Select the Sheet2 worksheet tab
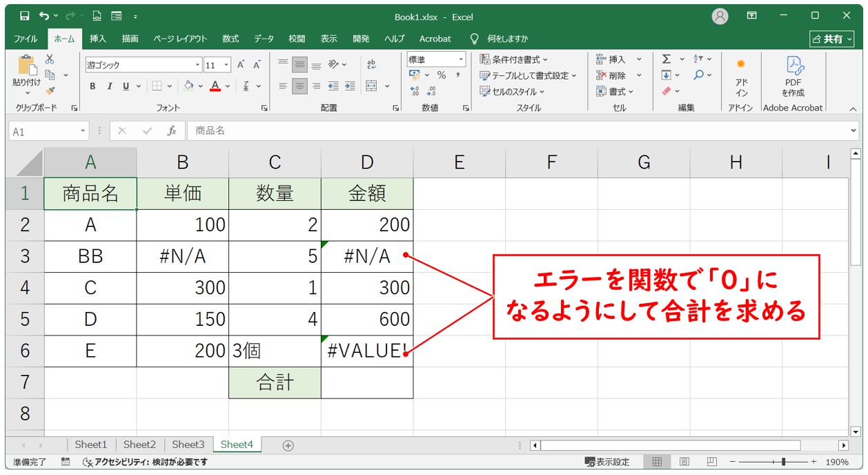This screenshot has height=475, width=868. pyautogui.click(x=139, y=445)
